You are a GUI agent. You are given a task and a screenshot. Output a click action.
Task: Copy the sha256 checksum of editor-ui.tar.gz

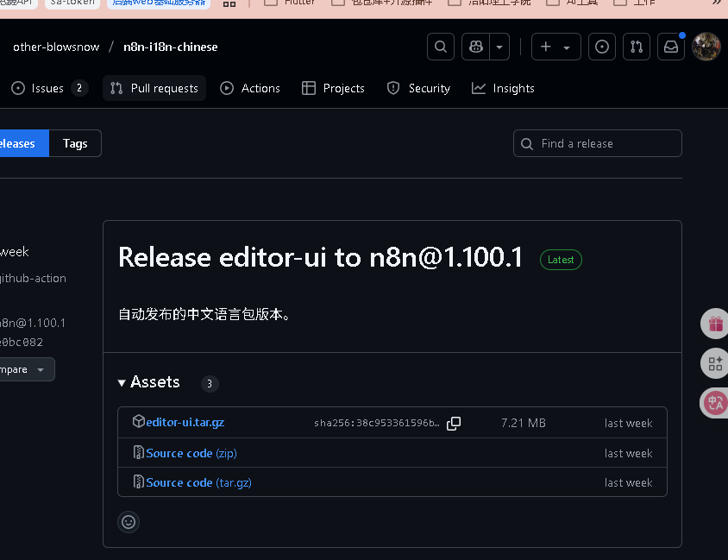click(x=454, y=423)
